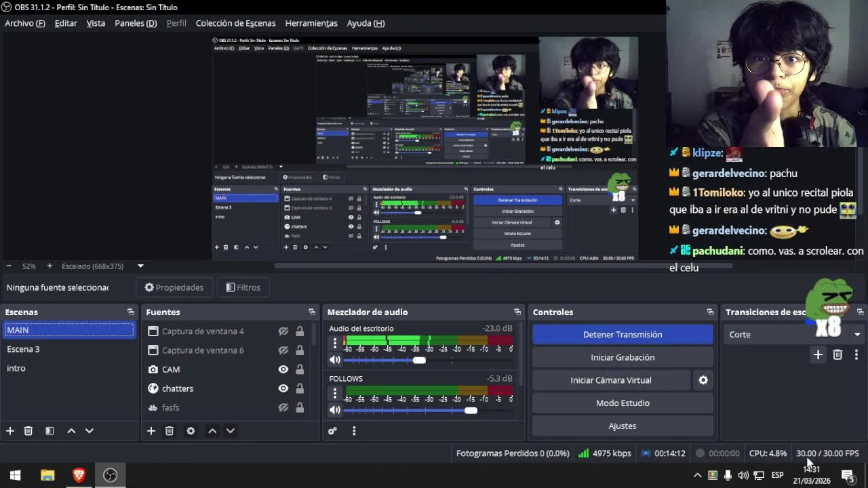Select intro scene

[68, 368]
